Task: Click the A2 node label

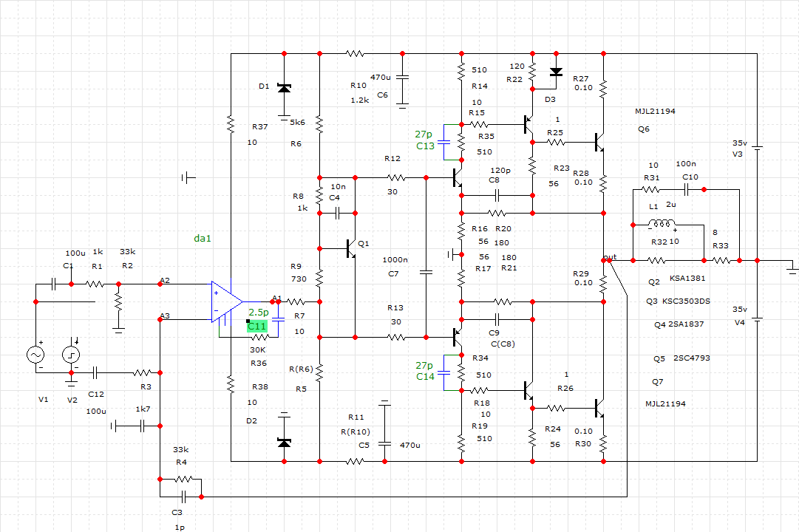Action: pos(165,280)
